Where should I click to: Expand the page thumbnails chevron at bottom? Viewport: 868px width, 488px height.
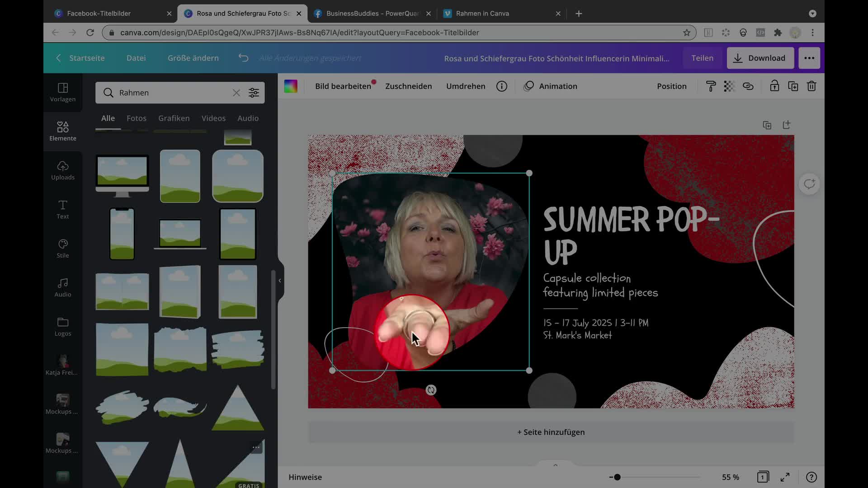pos(555,465)
